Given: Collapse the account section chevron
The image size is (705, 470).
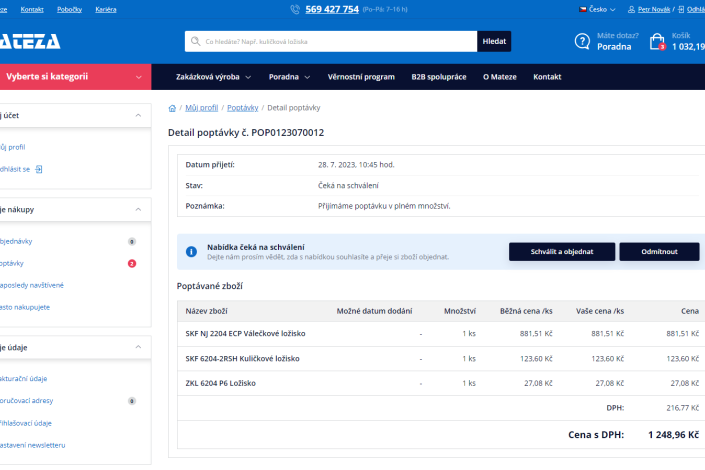Looking at the screenshot, I should (x=138, y=116).
